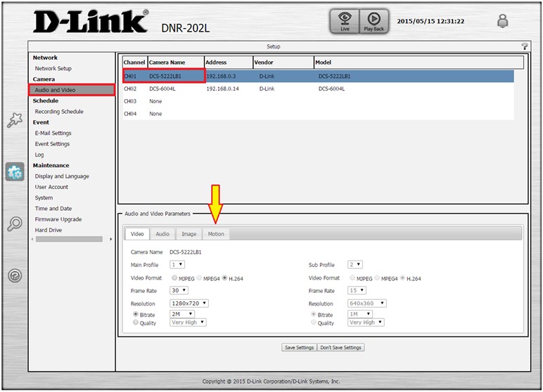
Task: Switch to the Motion tab
Action: (216, 234)
